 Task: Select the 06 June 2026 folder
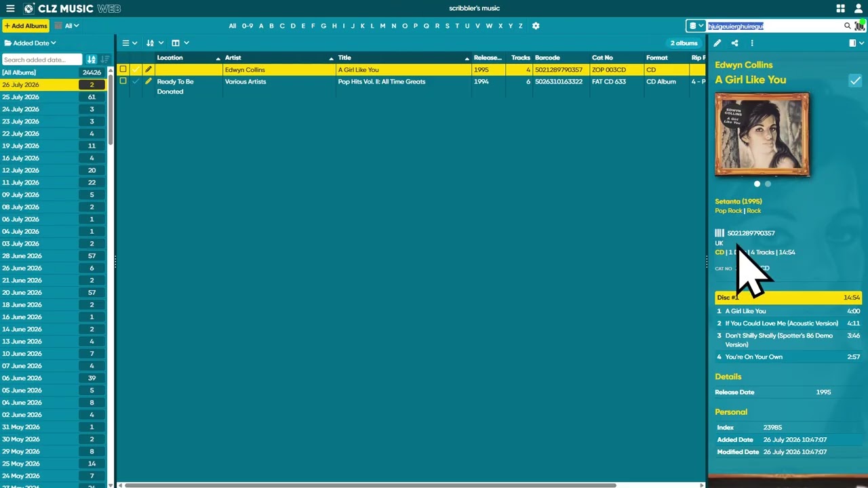coord(54,378)
